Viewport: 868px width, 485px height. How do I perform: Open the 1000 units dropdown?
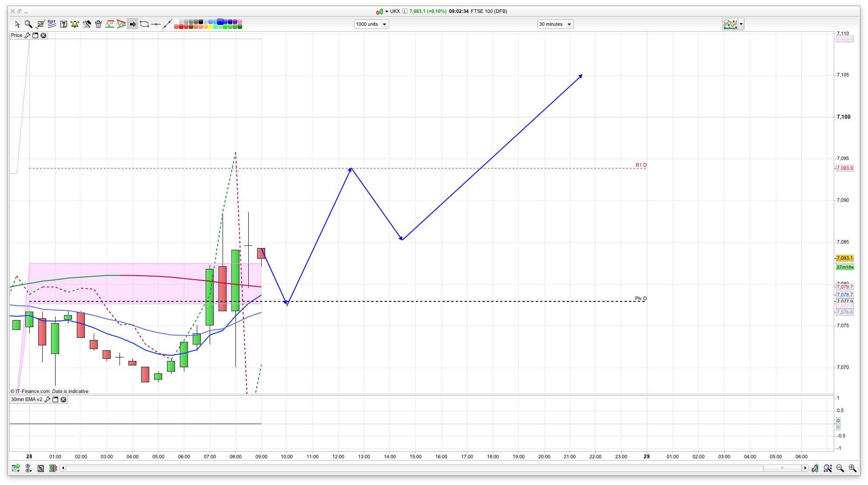(371, 24)
